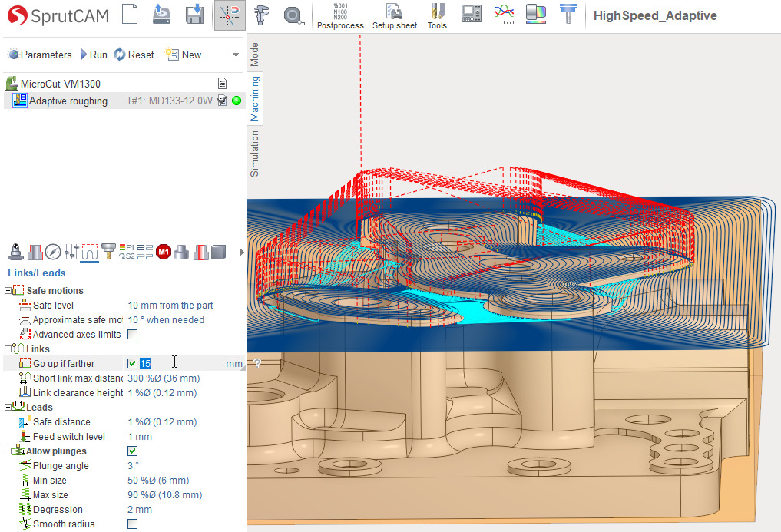The height and width of the screenshot is (532, 781).
Task: Open the compass strategy page
Action: [53, 252]
